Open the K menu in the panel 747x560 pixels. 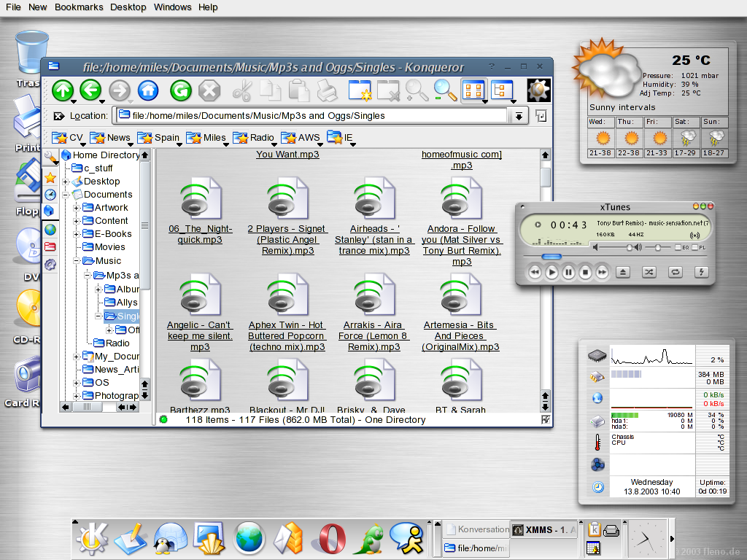tap(92, 538)
